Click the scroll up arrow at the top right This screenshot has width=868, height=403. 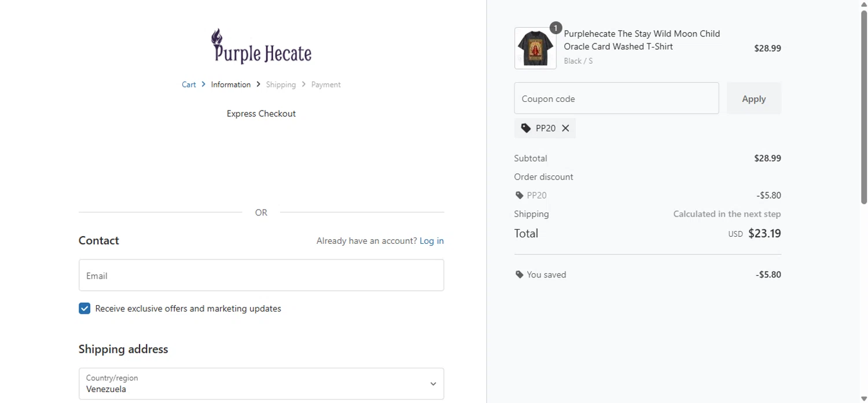(864, 5)
